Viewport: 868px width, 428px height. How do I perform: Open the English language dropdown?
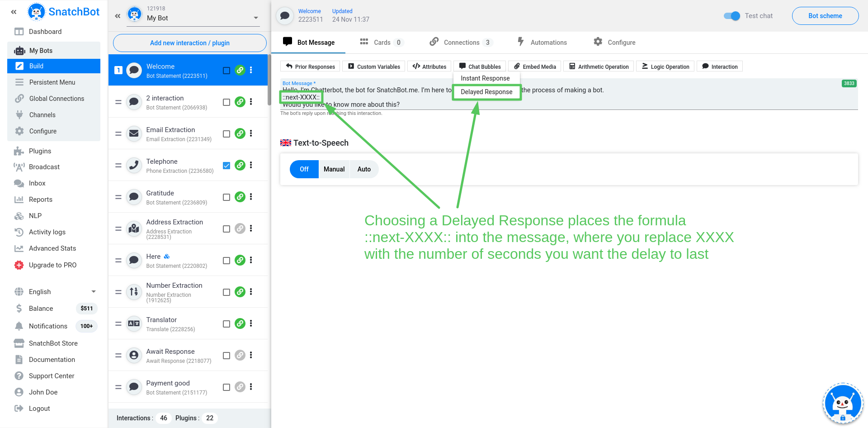[x=56, y=292]
